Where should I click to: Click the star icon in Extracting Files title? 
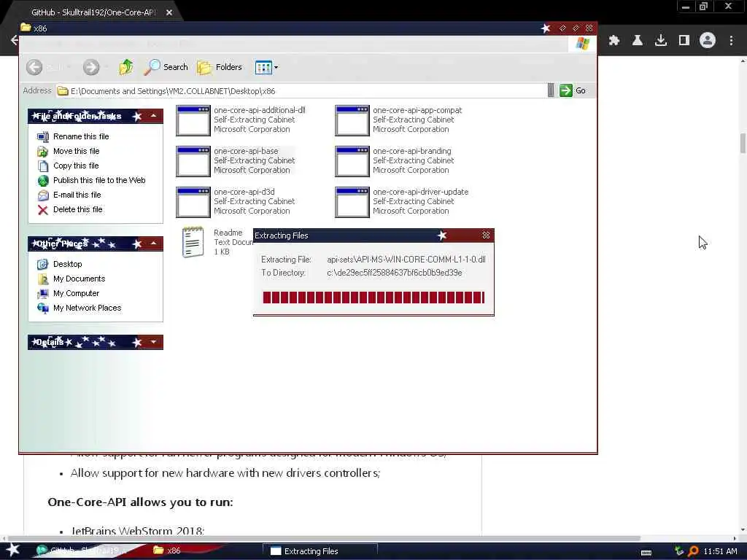pos(442,236)
